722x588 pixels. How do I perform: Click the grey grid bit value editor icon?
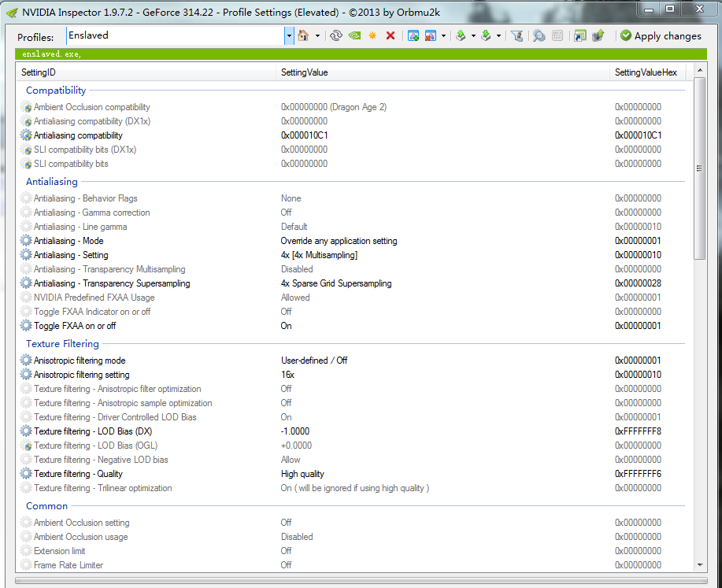pos(557,35)
